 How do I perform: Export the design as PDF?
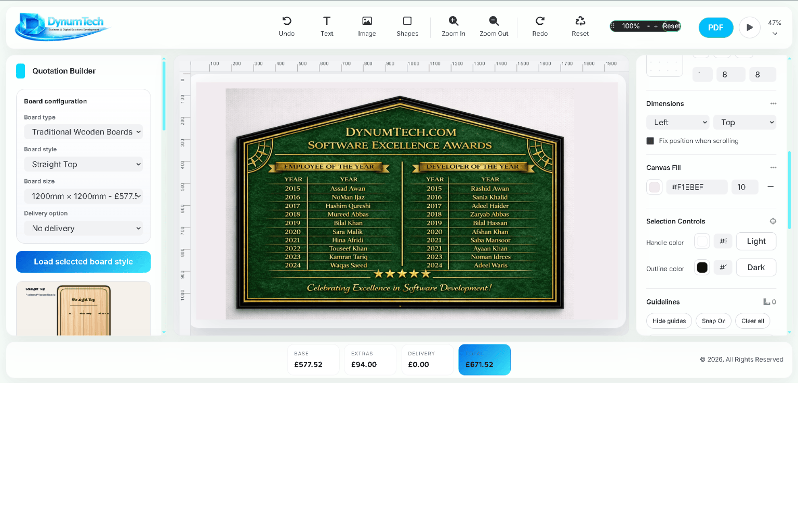click(x=715, y=28)
